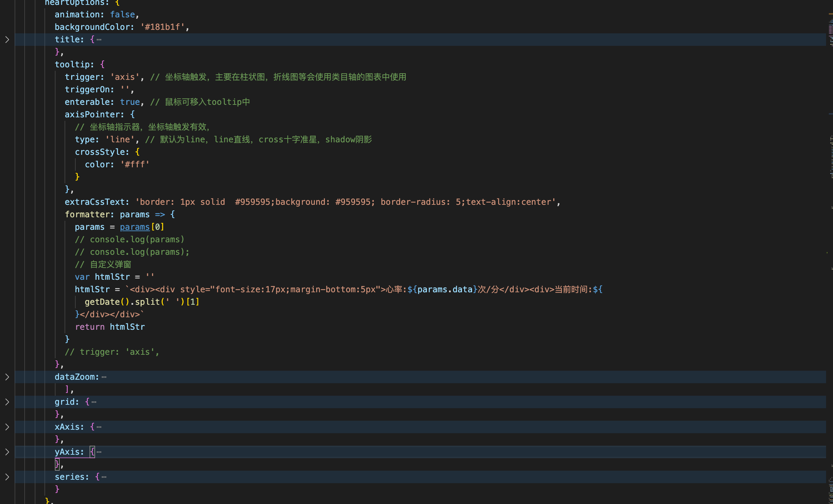Click the highlighted brace after yAxis
The image size is (833, 504).
pyautogui.click(x=92, y=452)
